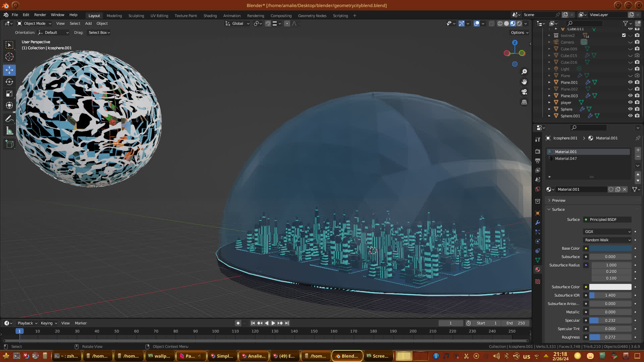Expand the Preview panel
This screenshot has height=362, width=644.
tap(558, 200)
